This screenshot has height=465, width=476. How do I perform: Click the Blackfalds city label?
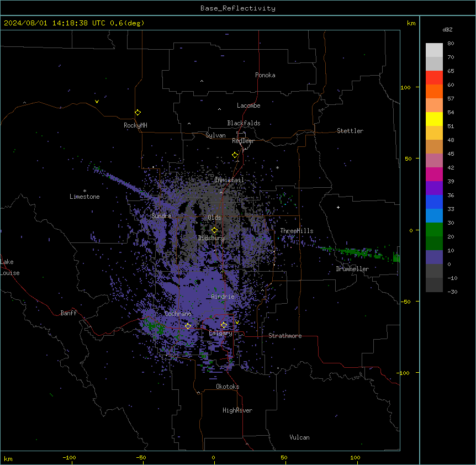(244, 123)
